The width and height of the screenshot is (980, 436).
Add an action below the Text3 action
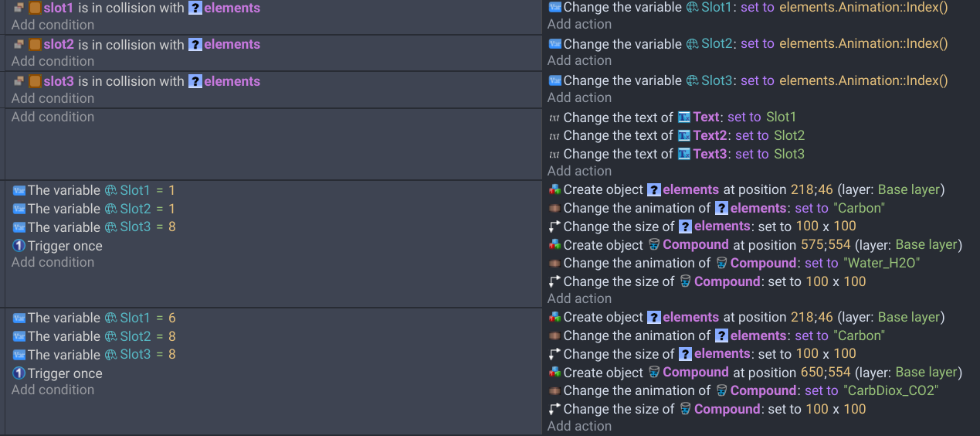pos(579,171)
